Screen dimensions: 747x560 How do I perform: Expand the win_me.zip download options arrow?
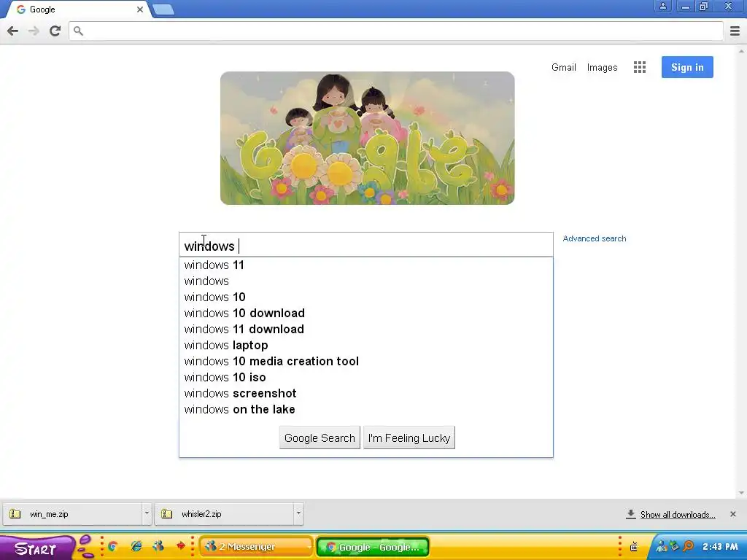point(147,514)
